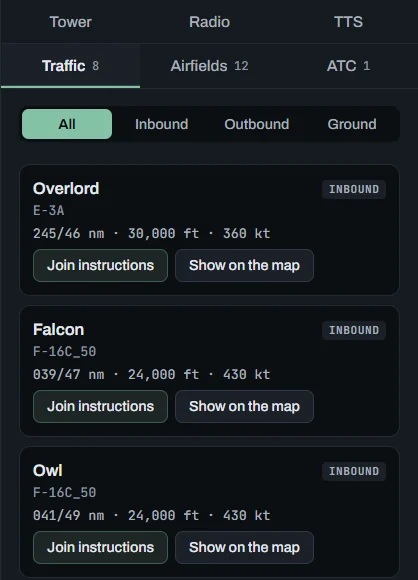Open the ATC tab
The height and width of the screenshot is (580, 418).
pyautogui.click(x=348, y=66)
